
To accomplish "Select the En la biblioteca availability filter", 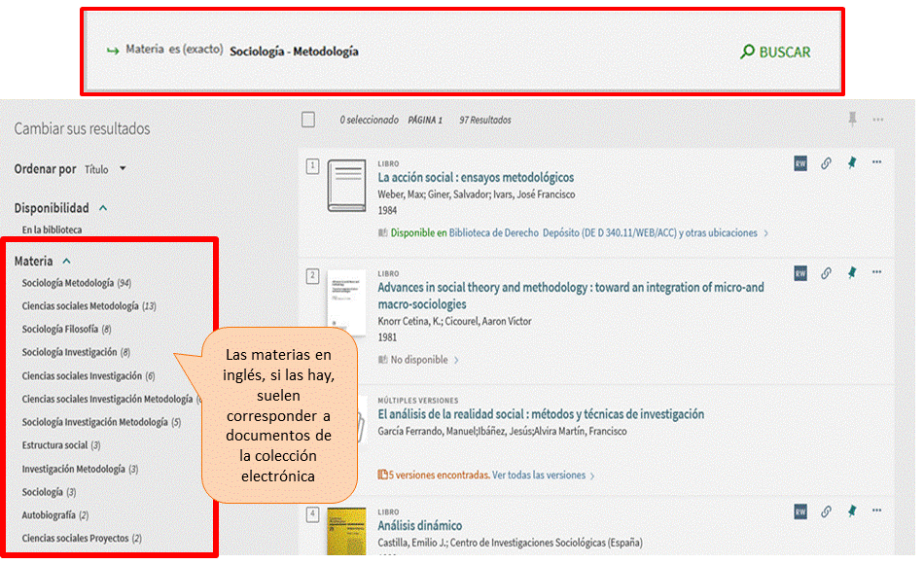I will coord(52,230).
